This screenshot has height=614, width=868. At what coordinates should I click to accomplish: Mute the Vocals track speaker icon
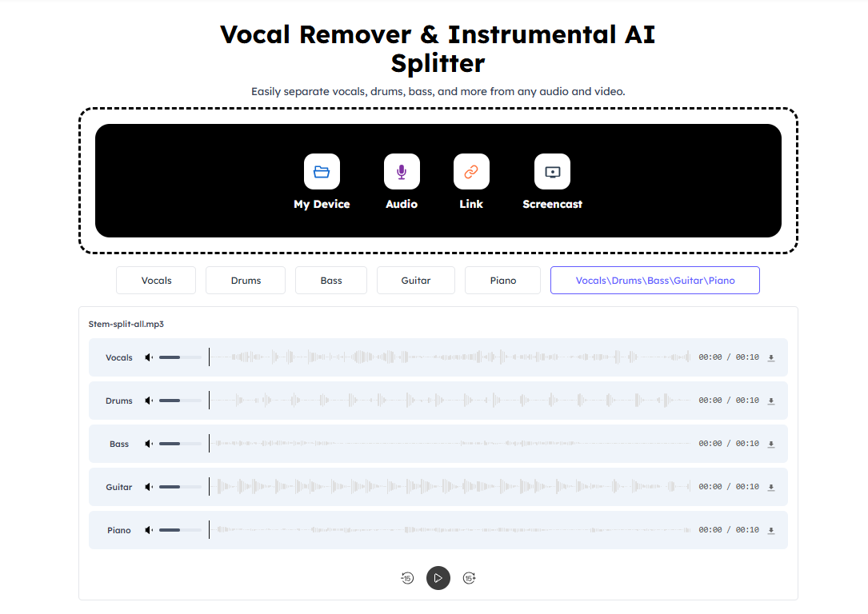pyautogui.click(x=147, y=357)
